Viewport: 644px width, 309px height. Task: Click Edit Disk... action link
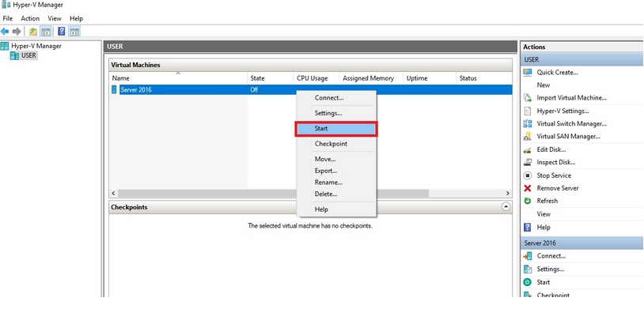click(x=551, y=150)
